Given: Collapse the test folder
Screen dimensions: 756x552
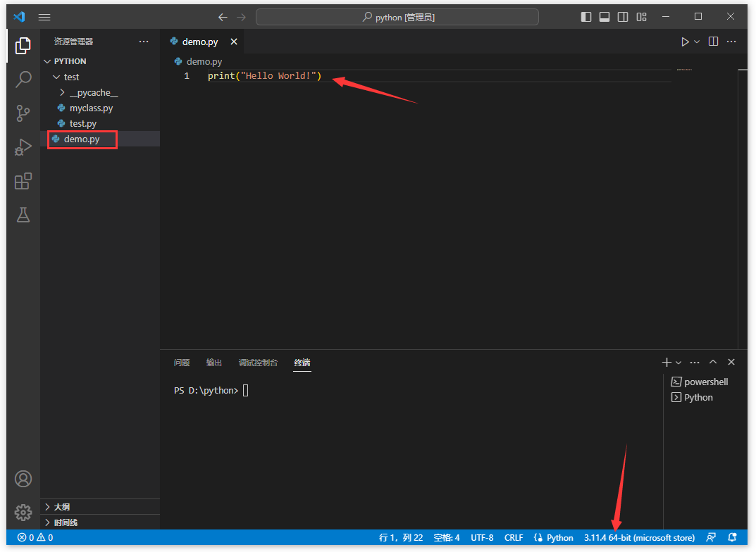Looking at the screenshot, I should 57,77.
